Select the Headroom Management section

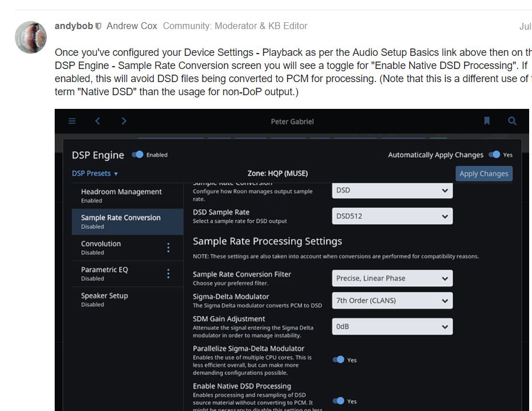[121, 195]
